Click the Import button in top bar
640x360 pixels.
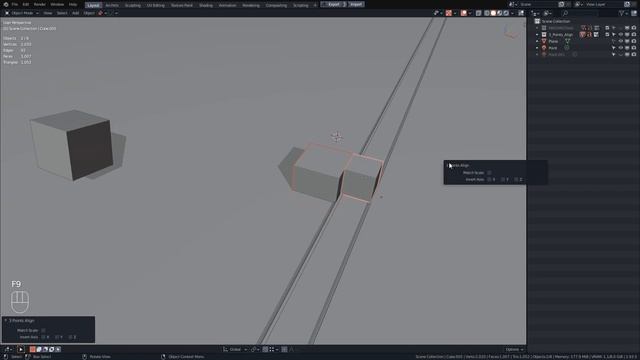tap(356, 4)
